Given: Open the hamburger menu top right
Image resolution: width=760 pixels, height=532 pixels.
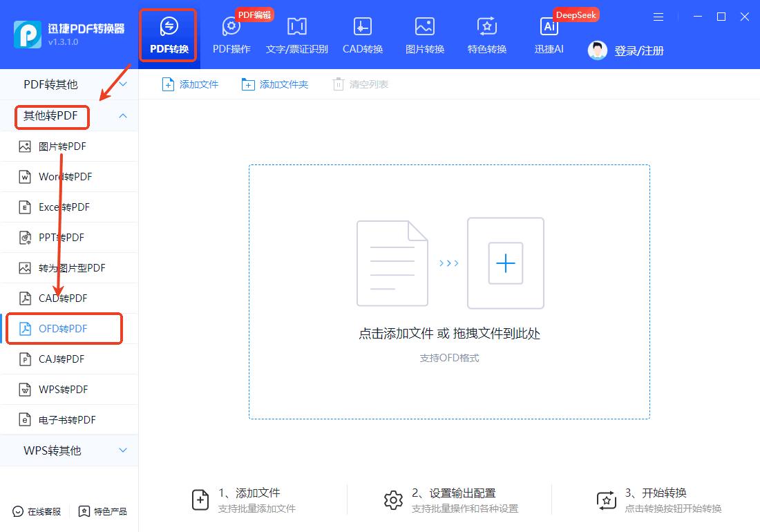Looking at the screenshot, I should coord(658,17).
